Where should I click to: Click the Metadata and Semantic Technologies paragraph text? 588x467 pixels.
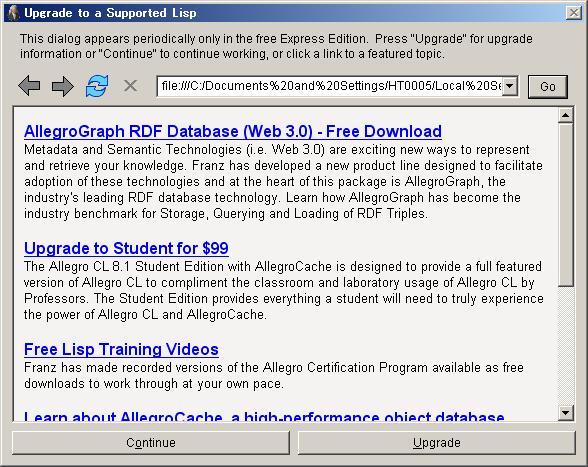pyautogui.click(x=283, y=182)
